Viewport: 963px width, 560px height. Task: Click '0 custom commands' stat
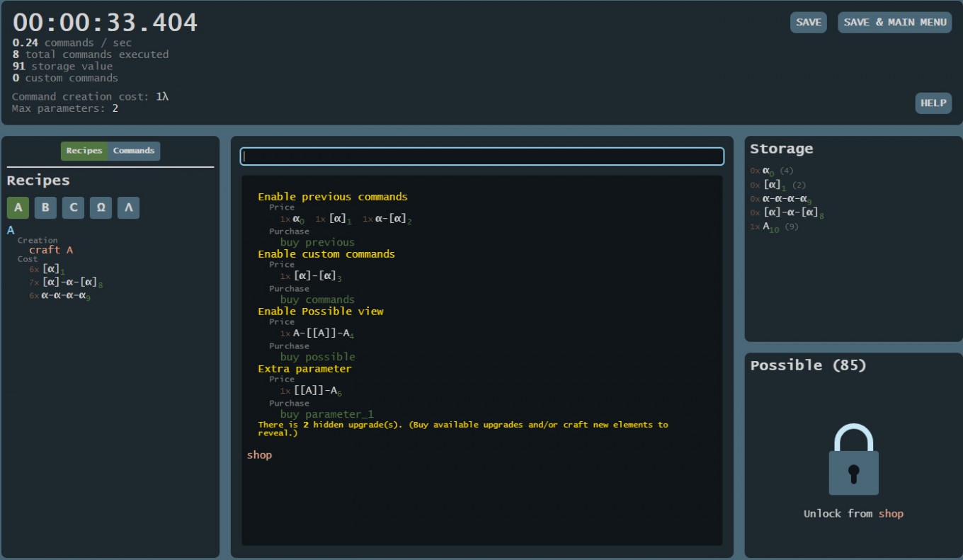click(x=65, y=78)
